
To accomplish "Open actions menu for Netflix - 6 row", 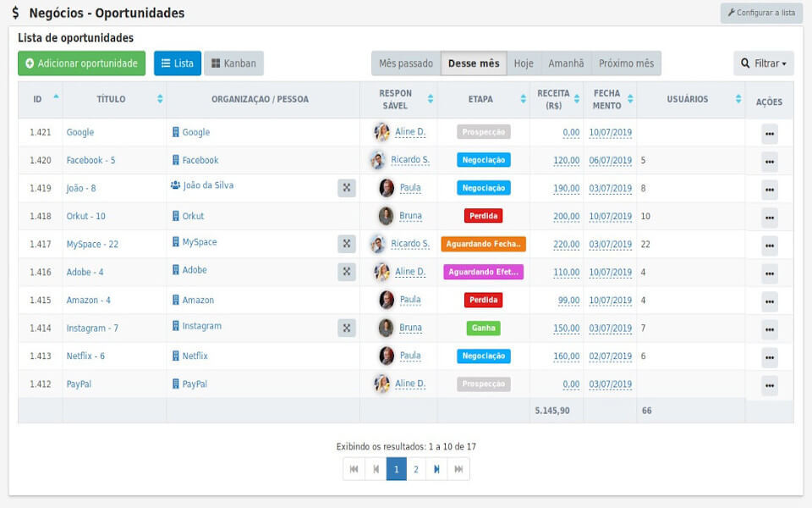I will (x=770, y=357).
